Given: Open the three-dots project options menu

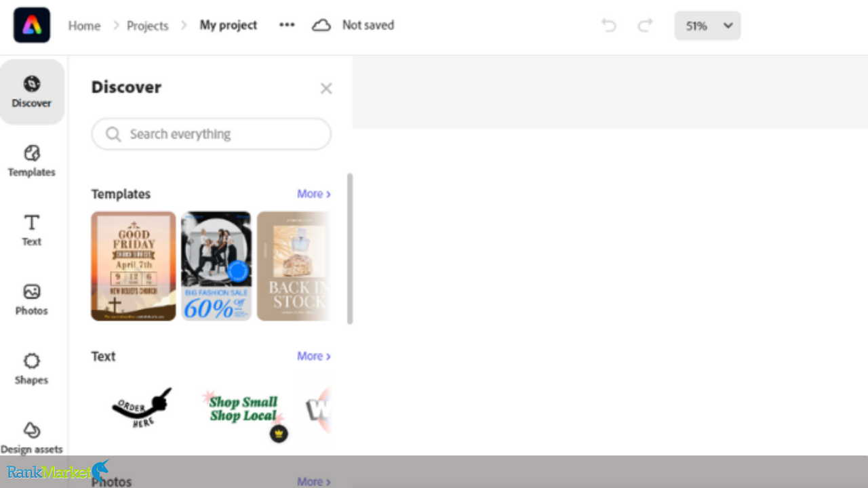Looking at the screenshot, I should [287, 25].
